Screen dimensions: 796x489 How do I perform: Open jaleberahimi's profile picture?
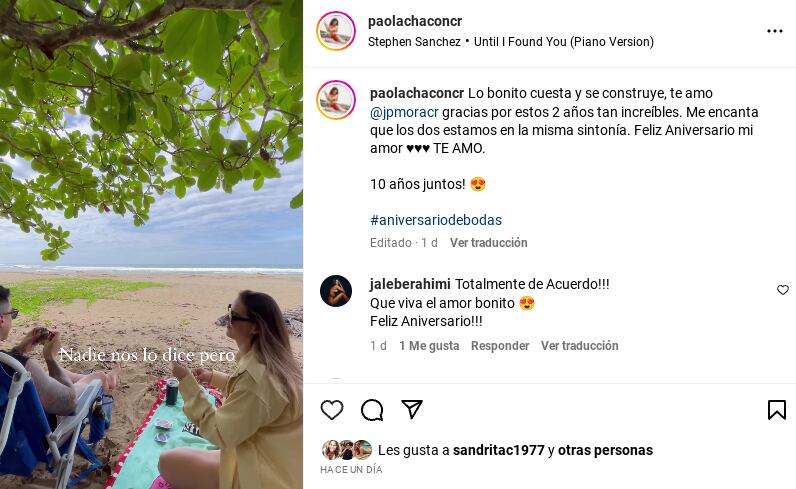coord(336,291)
